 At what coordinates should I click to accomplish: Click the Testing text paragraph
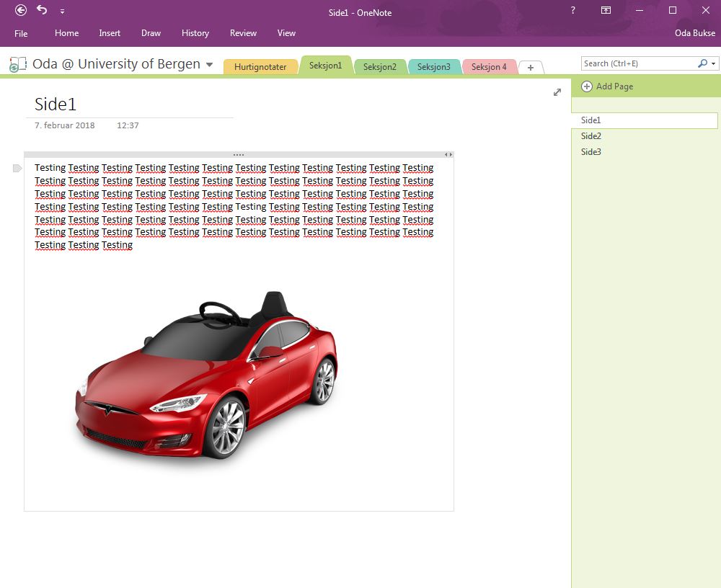234,206
